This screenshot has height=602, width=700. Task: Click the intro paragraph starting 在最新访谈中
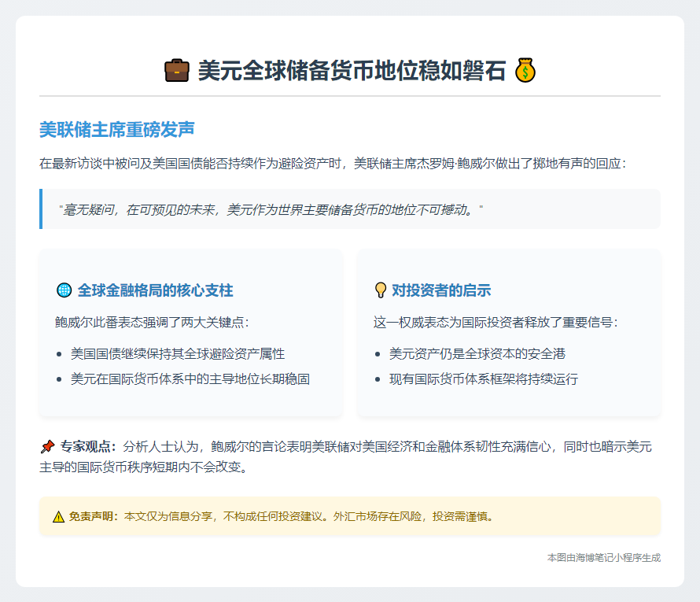coord(333,164)
